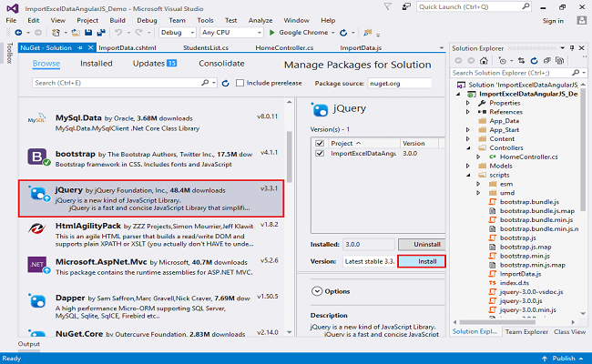Screen dimensions: 592x364
Task: Click the Save All toolbar icon
Action: click(x=101, y=33)
